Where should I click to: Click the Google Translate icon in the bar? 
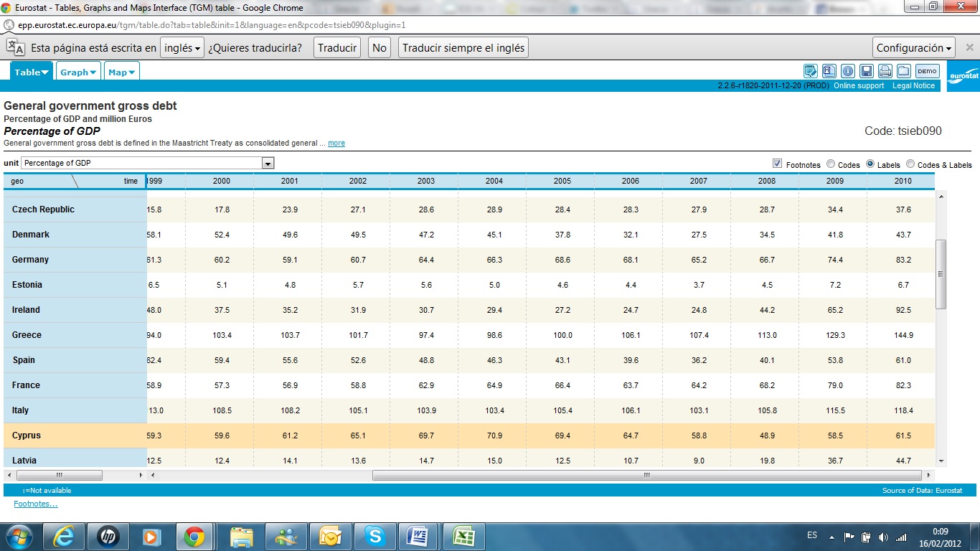(16, 47)
